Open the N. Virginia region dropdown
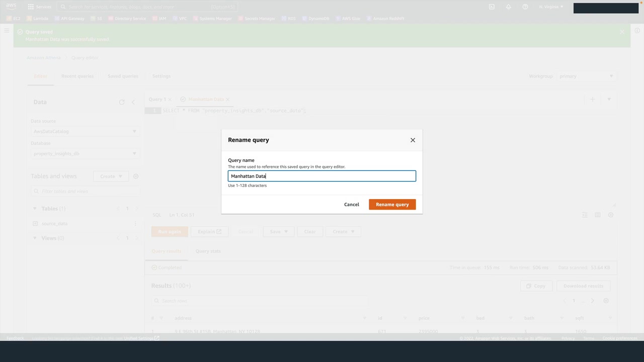Image resolution: width=644 pixels, height=362 pixels. pyautogui.click(x=551, y=7)
